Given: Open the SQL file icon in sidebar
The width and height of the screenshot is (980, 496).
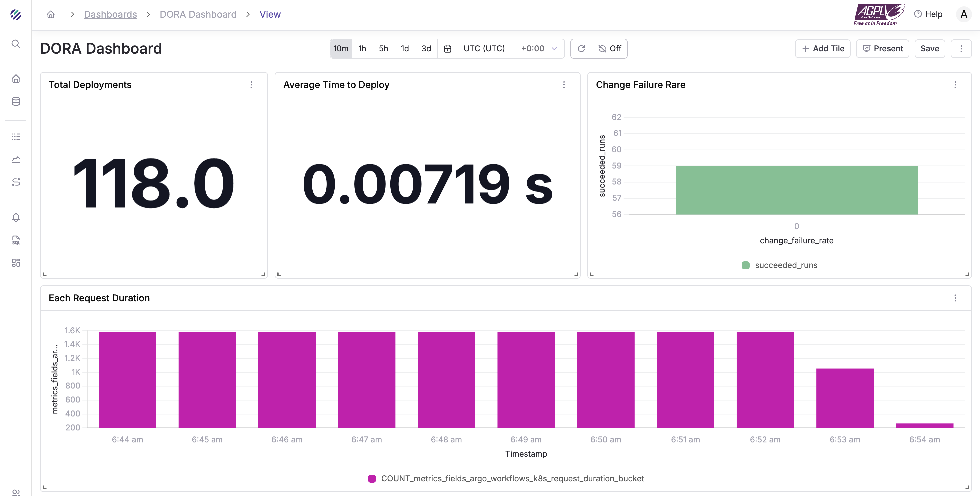Looking at the screenshot, I should click(x=16, y=240).
